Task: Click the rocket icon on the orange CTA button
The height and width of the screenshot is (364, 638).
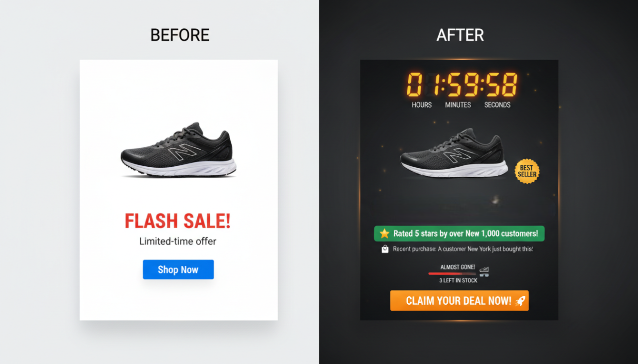Action: 519,300
